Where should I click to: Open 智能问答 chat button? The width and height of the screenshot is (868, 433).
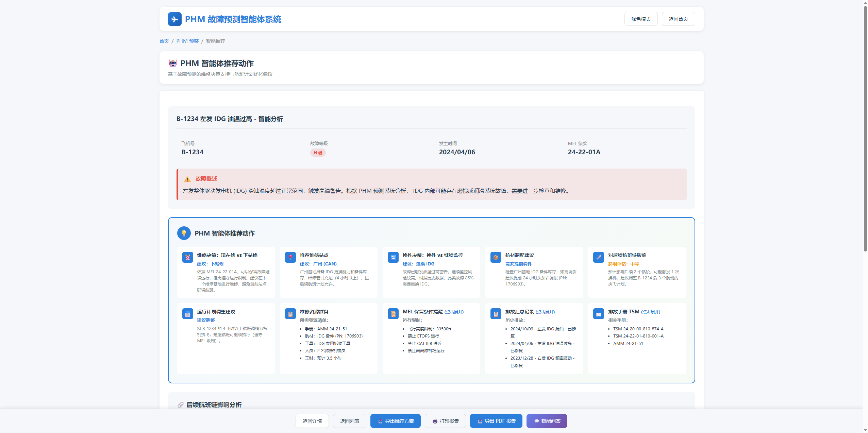[x=547, y=421]
